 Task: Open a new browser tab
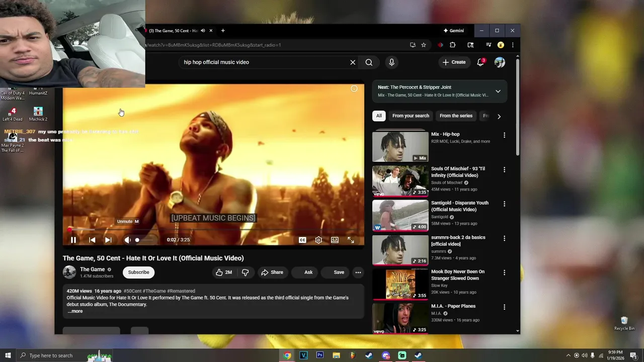[x=223, y=31]
